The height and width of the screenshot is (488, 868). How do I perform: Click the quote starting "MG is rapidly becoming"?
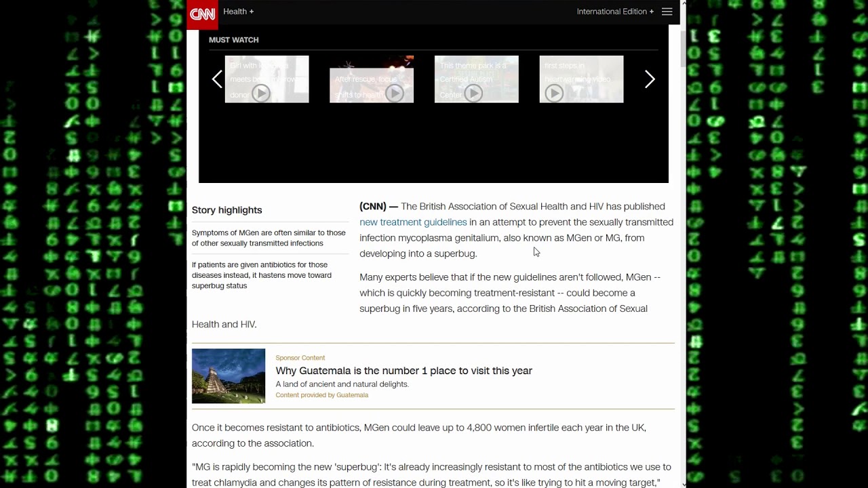coord(431,474)
